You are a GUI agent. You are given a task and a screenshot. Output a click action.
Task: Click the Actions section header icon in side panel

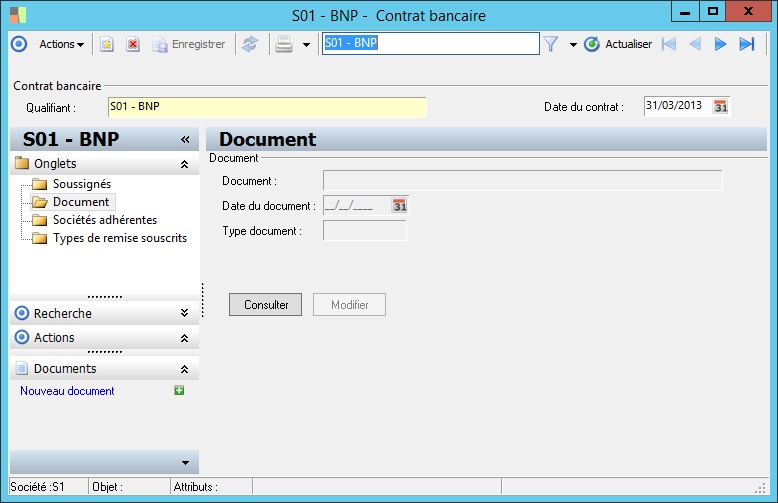22,337
